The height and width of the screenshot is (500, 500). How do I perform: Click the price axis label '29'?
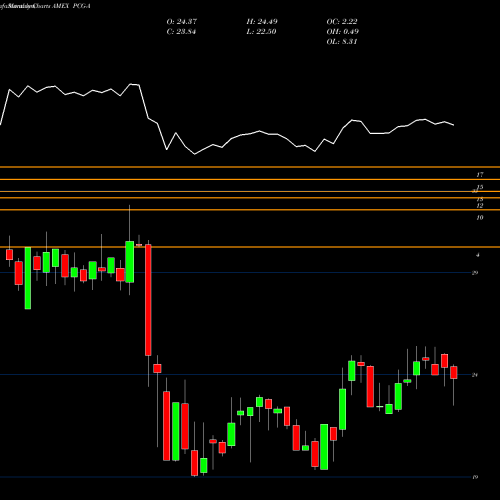(x=475, y=273)
